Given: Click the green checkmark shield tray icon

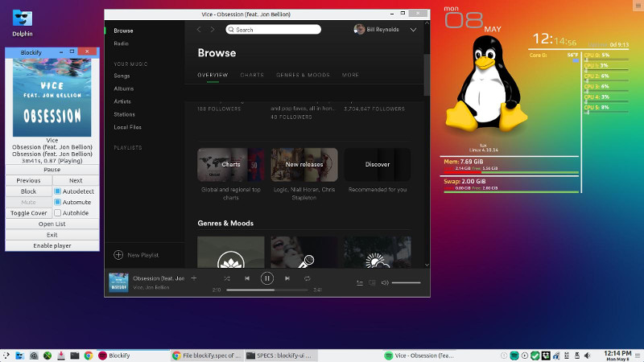Looking at the screenshot, I should [x=535, y=356].
